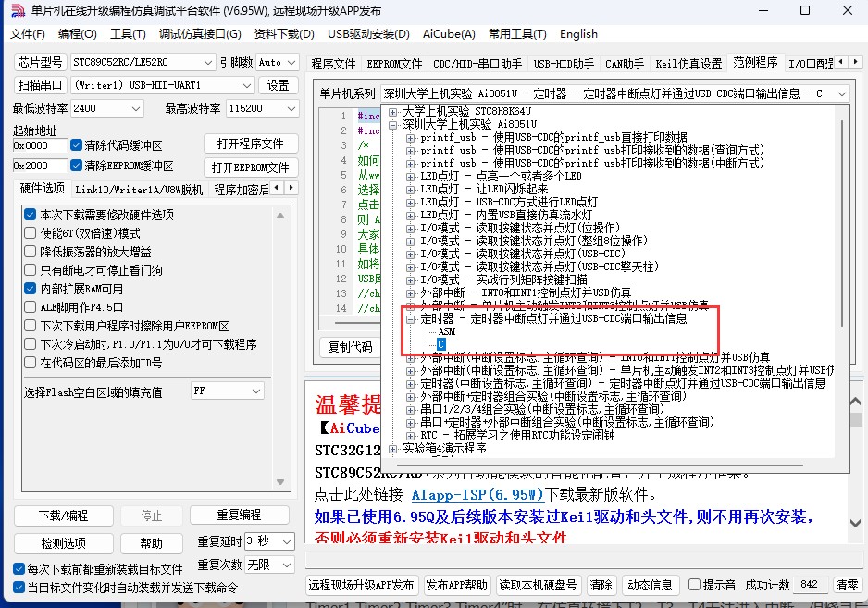This screenshot has width=868, height=608.
Task: Open the 最高波特率 115200 dropdown
Action: click(263, 108)
